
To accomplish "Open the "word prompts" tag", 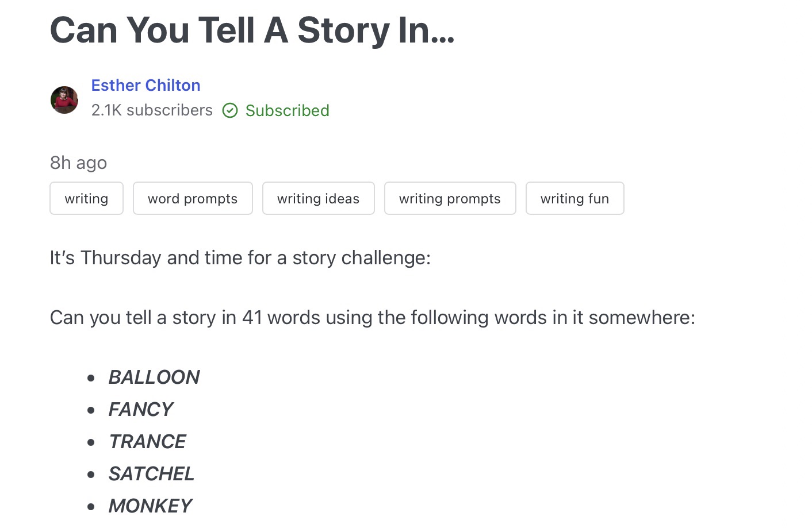I will [x=193, y=198].
